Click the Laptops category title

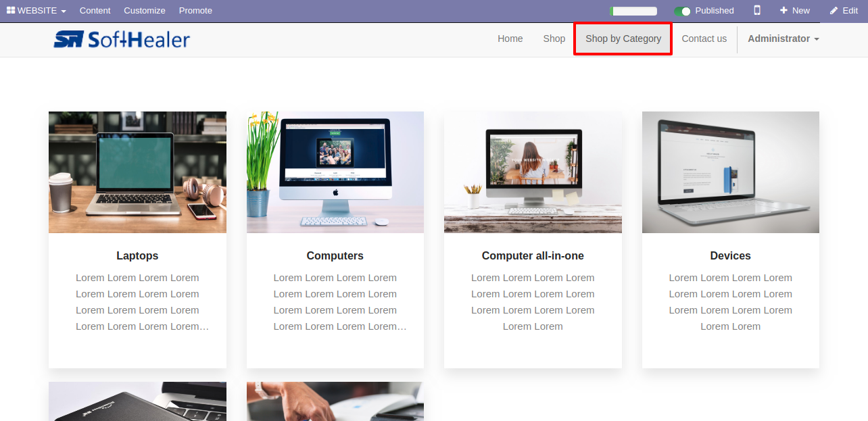137,255
